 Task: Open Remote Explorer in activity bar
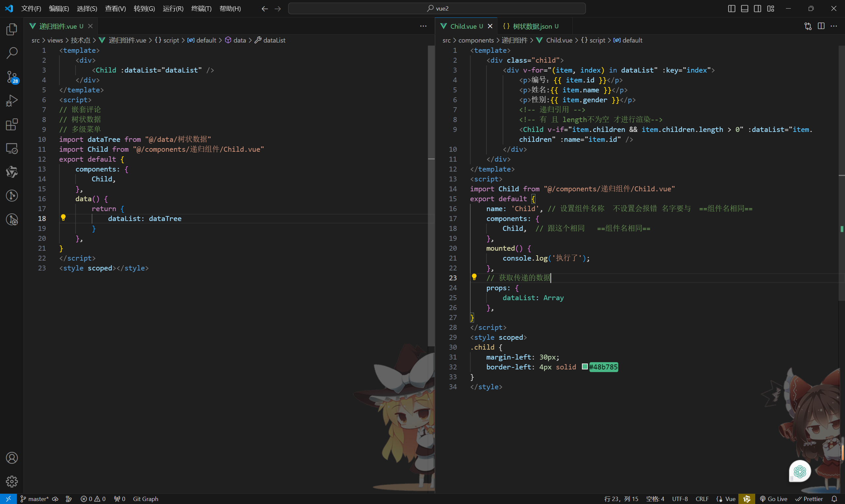tap(12, 148)
